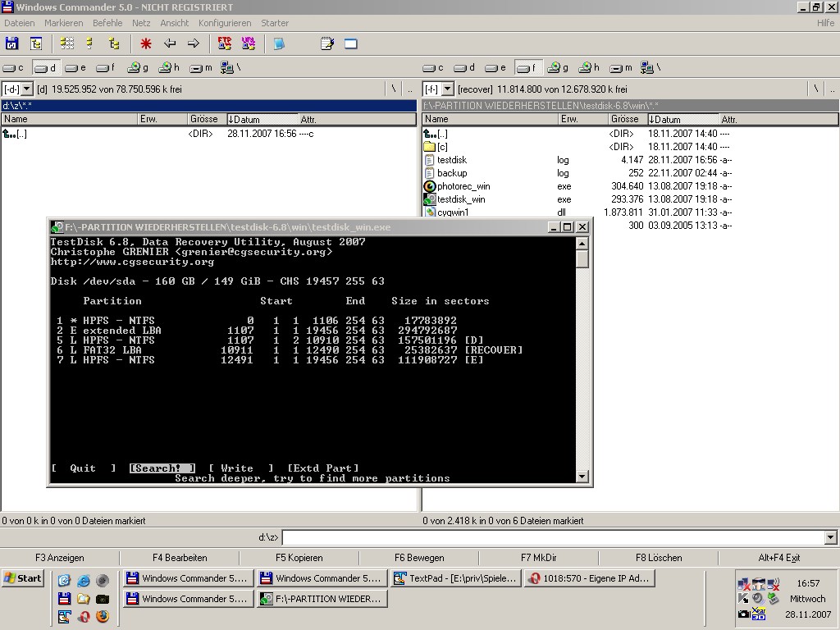Open command line history dropdown arrow

point(830,536)
